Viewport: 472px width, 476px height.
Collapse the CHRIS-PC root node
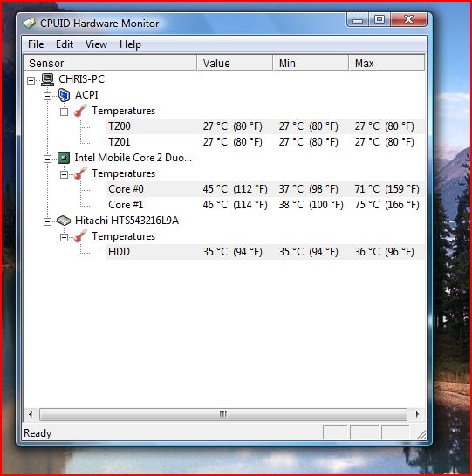tap(31, 80)
